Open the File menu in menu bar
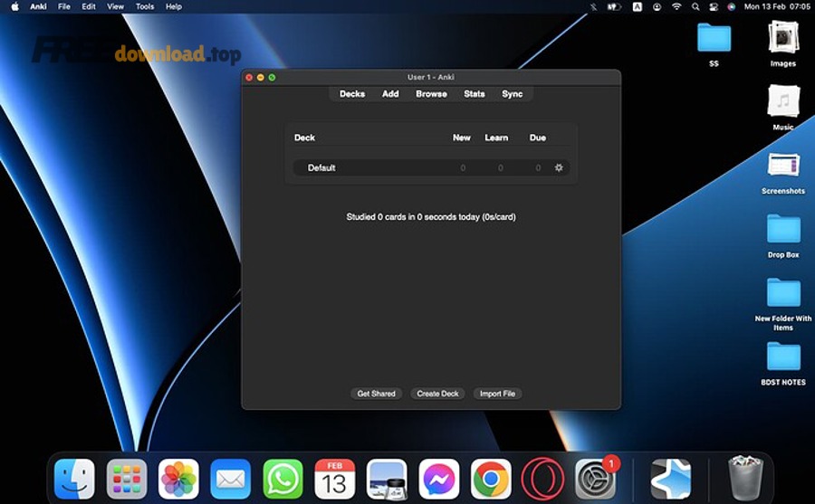Viewport: 815px width, 504px height. point(63,6)
